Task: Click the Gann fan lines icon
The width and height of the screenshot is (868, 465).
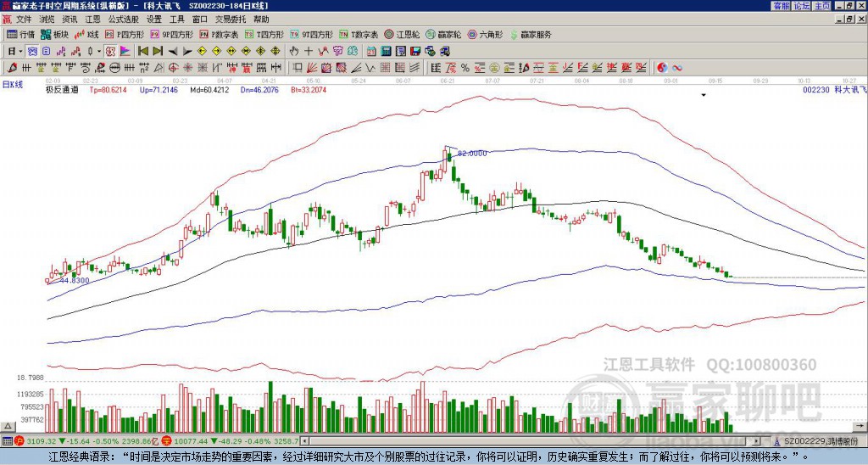Action: 311,68
